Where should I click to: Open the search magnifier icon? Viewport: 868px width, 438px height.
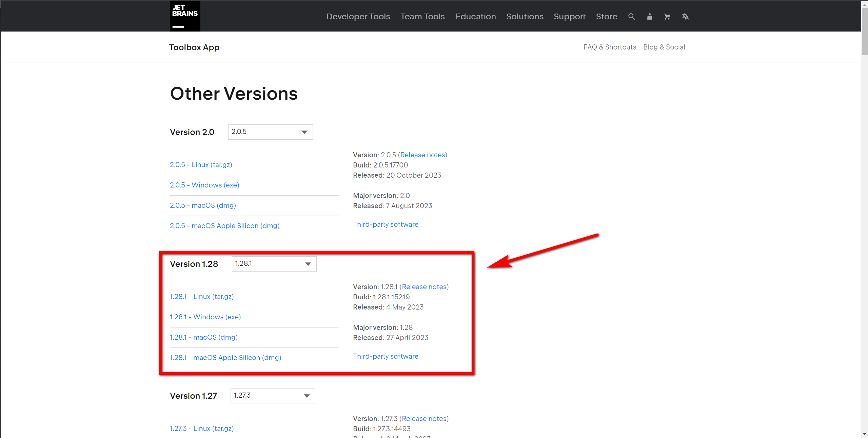(631, 16)
